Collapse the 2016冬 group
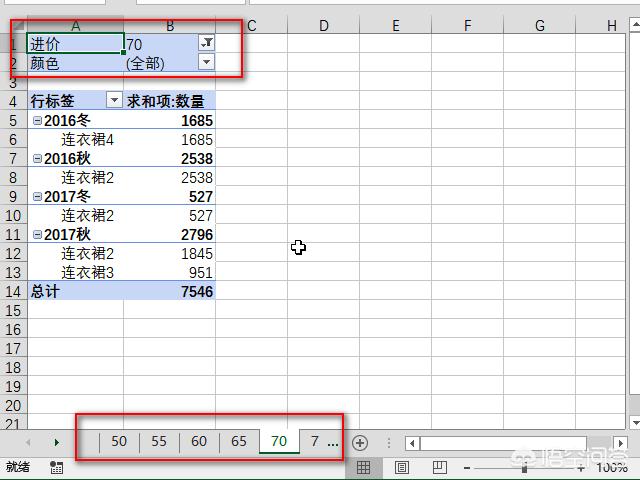Screen dimensions: 640x480 point(37,120)
